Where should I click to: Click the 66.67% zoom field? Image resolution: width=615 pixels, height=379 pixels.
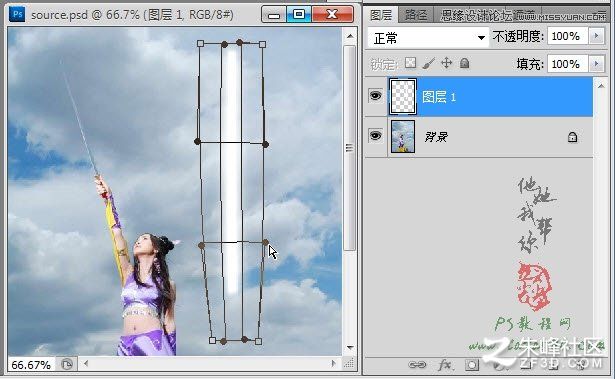pos(31,365)
